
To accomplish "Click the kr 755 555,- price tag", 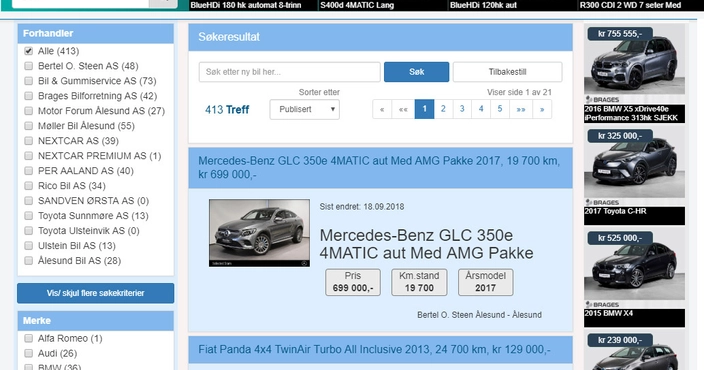I will pos(620,34).
